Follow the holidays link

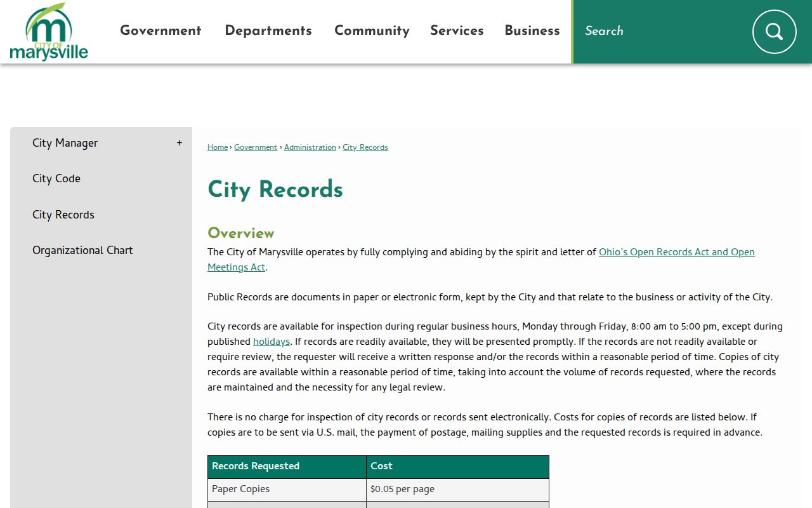tap(272, 342)
